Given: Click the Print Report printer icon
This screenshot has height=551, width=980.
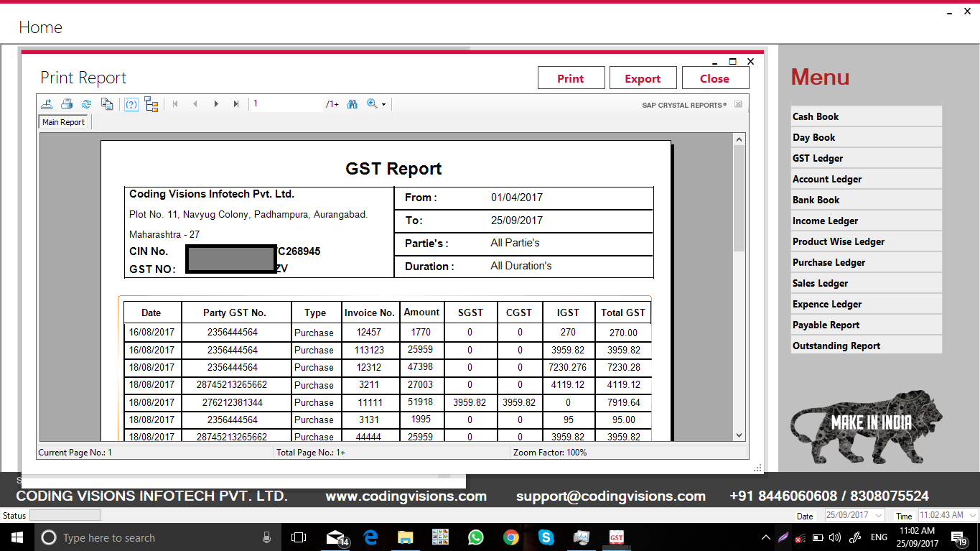Looking at the screenshot, I should pos(67,103).
